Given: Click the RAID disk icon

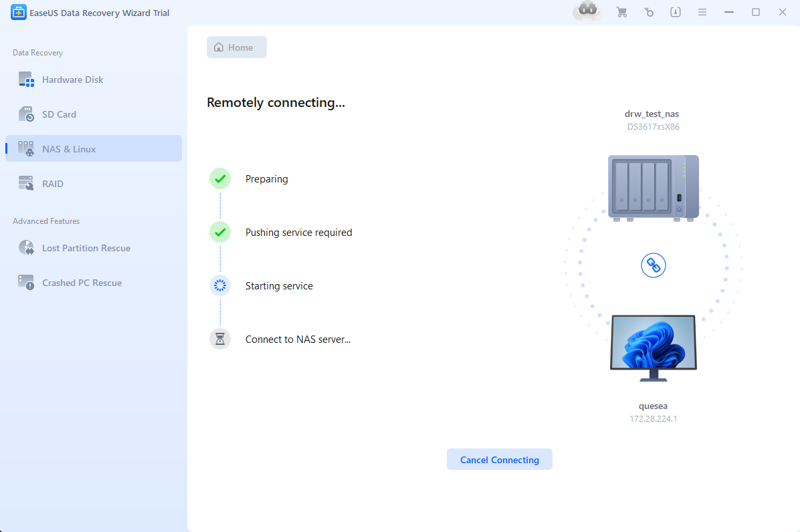Looking at the screenshot, I should [x=26, y=183].
